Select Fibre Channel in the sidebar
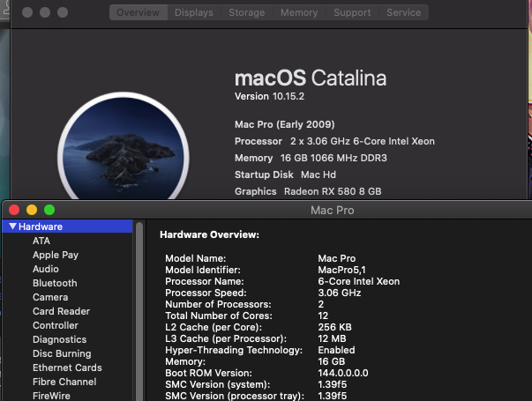 [64, 382]
